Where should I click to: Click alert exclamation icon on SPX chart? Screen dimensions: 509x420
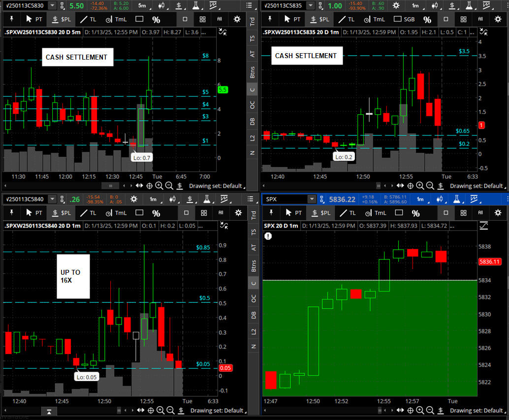pyautogui.click(x=268, y=236)
